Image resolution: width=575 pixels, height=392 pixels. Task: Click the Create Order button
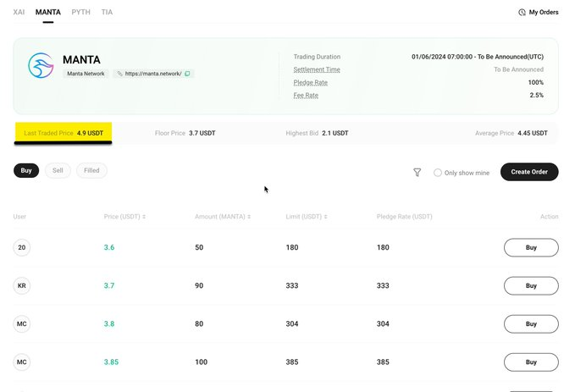(529, 172)
